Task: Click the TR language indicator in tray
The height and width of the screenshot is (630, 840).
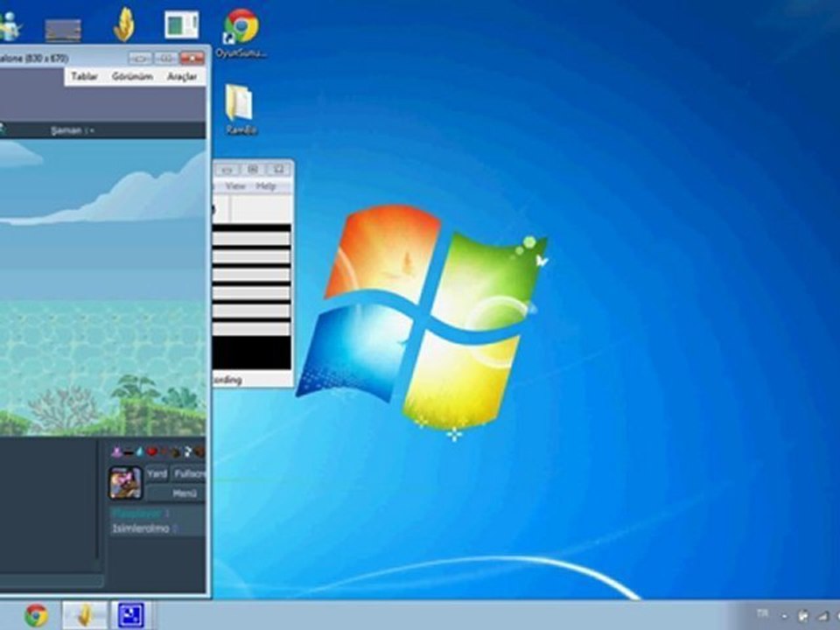Action: click(762, 614)
